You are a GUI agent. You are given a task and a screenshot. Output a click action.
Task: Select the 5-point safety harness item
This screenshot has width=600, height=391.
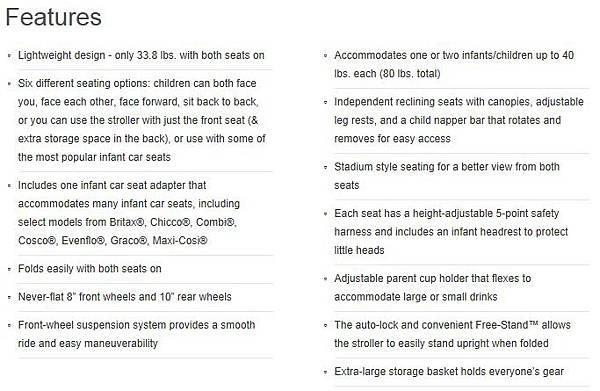click(451, 232)
